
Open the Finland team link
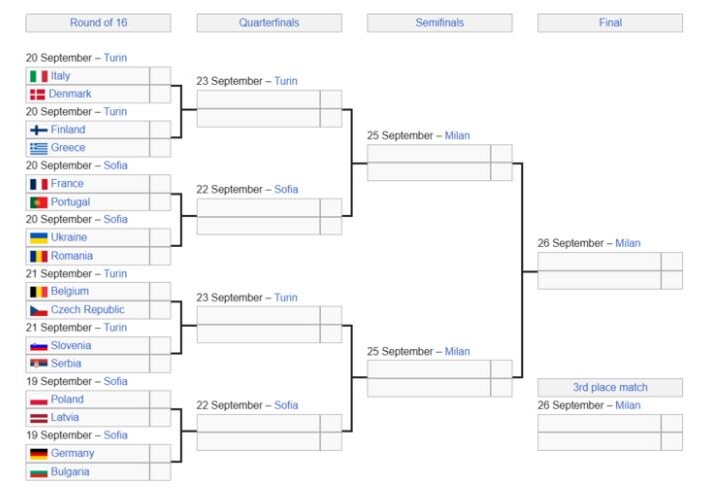[68, 130]
